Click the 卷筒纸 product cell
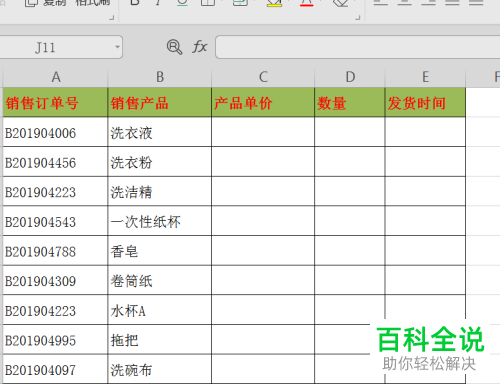Screen dimensions: 500x384 [x=160, y=280]
